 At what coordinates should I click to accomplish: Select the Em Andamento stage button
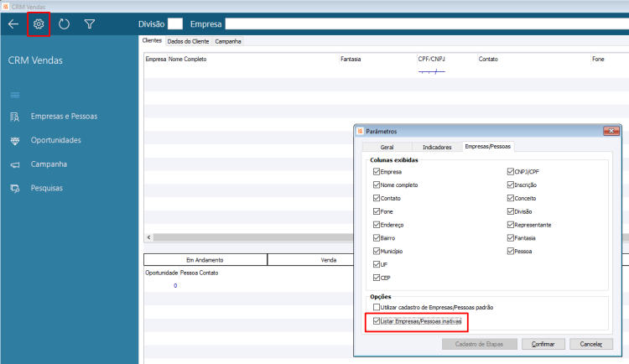tap(205, 260)
